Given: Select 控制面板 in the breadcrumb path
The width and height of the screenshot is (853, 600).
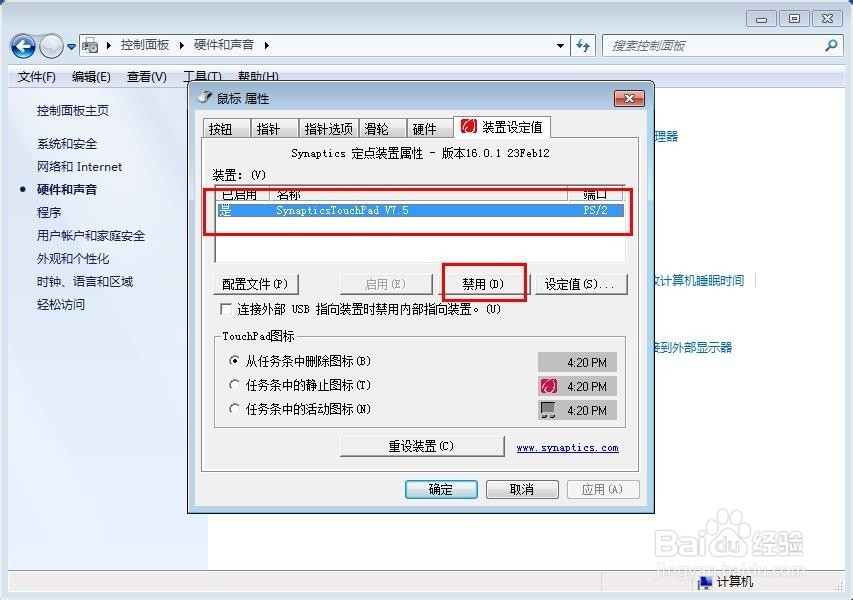Looking at the screenshot, I should 145,45.
